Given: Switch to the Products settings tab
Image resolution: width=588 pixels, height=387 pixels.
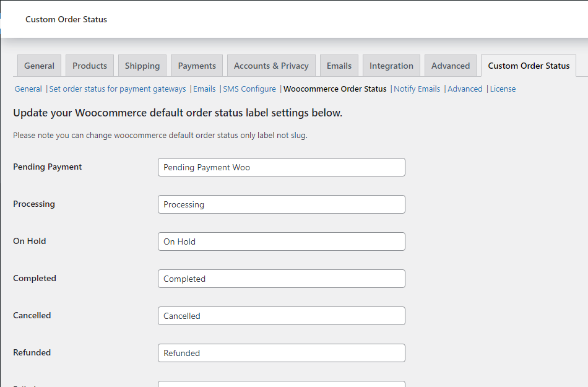Looking at the screenshot, I should pos(89,65).
